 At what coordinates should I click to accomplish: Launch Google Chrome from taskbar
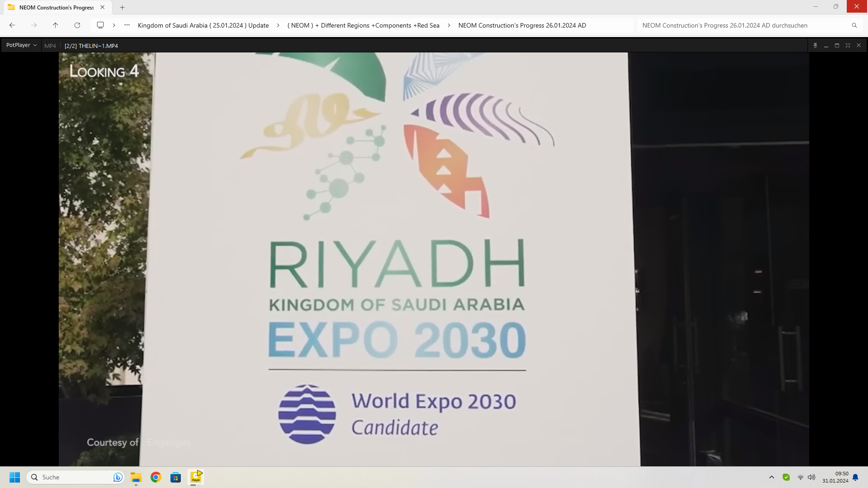[156, 477]
